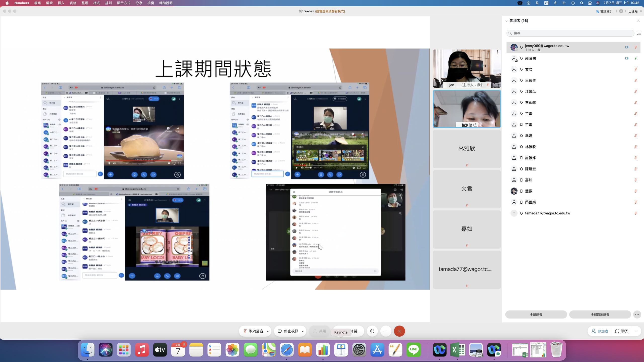Expand video options arrow beside stop video

pyautogui.click(x=303, y=331)
